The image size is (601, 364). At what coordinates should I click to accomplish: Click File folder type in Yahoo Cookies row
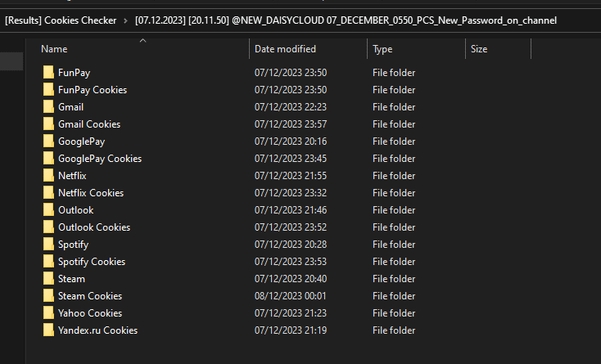click(x=394, y=313)
